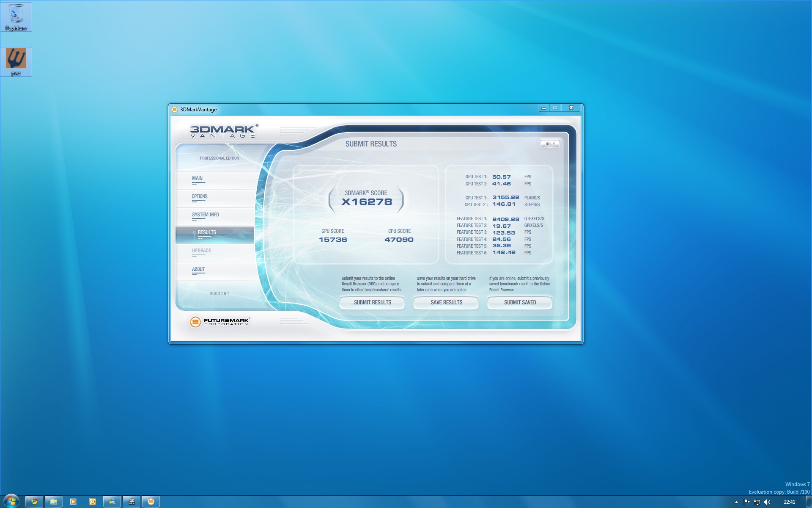Screen dimensions: 812x508
Task: Close the 3DMarkVantage window
Action: (571, 108)
